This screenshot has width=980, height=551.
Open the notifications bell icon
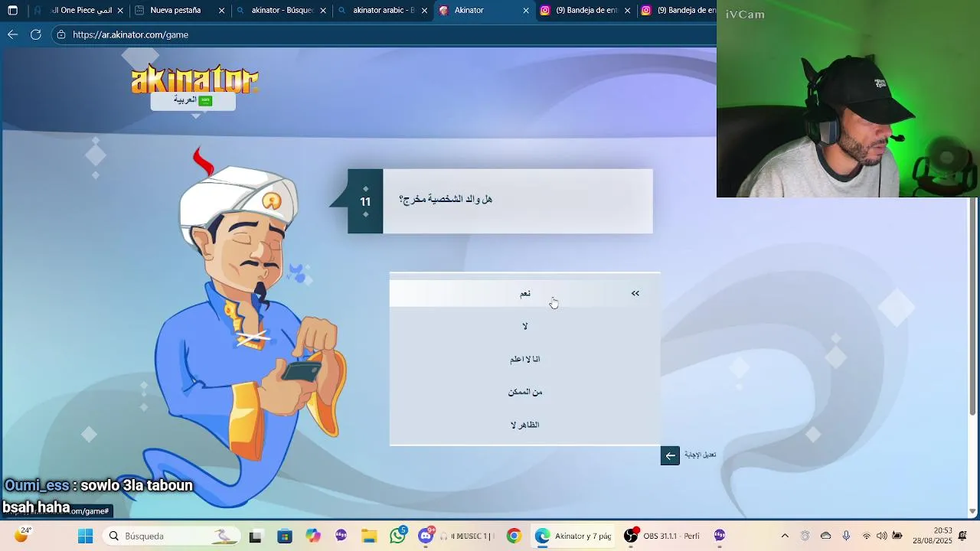[962, 536]
